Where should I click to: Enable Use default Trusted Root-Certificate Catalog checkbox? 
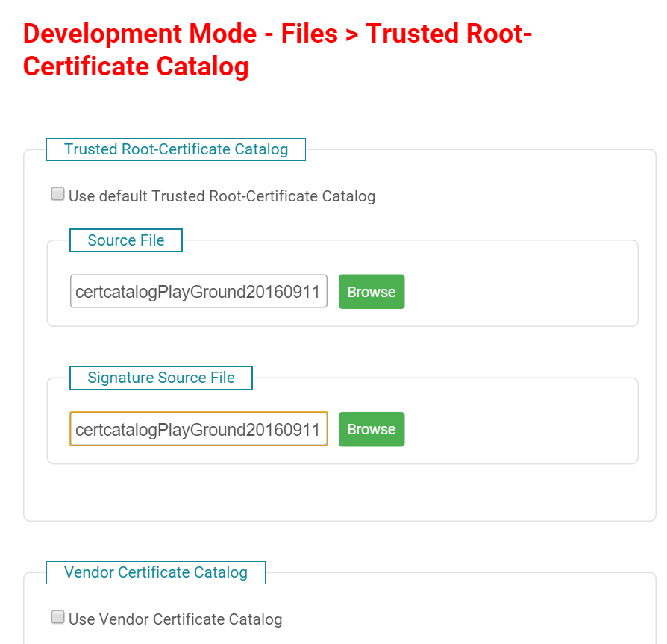pos(58,194)
